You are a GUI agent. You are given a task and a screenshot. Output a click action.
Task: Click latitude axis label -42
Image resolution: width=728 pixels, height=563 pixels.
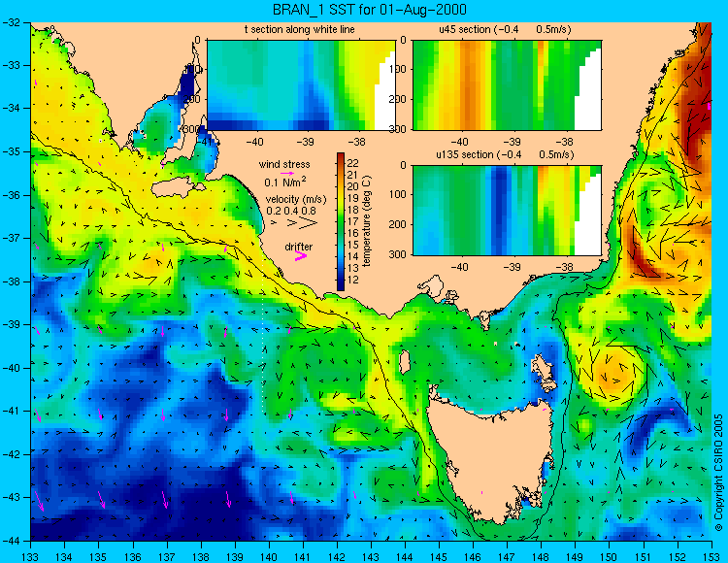pyautogui.click(x=12, y=454)
